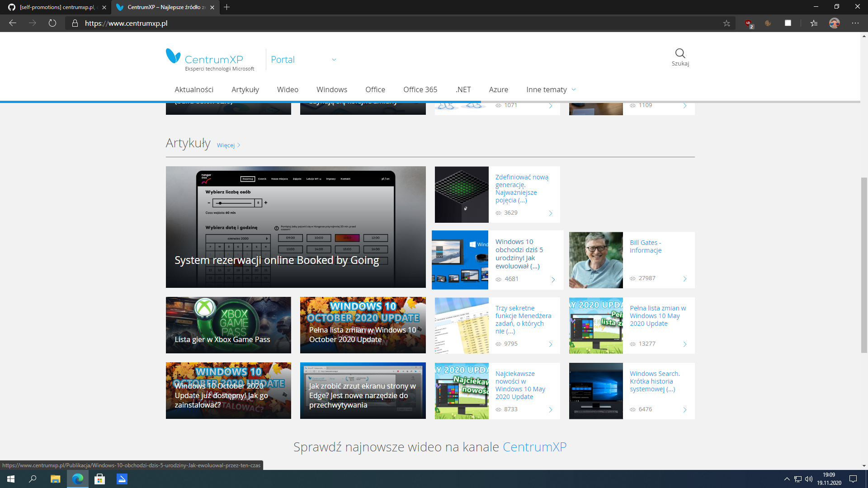This screenshot has width=868, height=488.
Task: Open the Windows menu item
Action: pyautogui.click(x=332, y=89)
